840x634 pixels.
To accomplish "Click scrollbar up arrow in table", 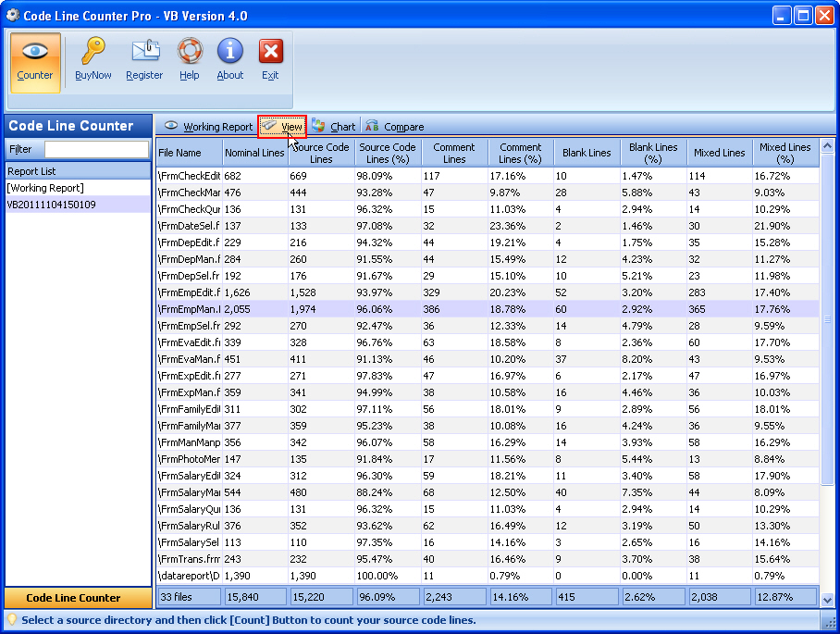I will (x=827, y=145).
